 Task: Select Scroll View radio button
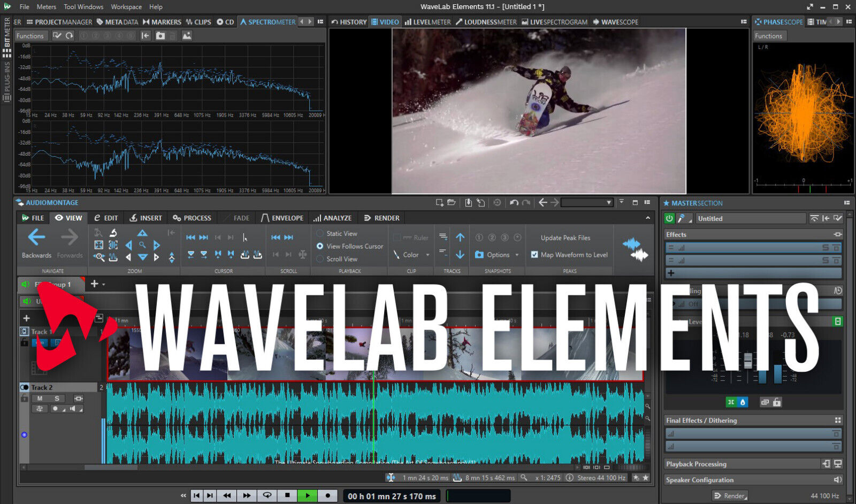coord(320,259)
